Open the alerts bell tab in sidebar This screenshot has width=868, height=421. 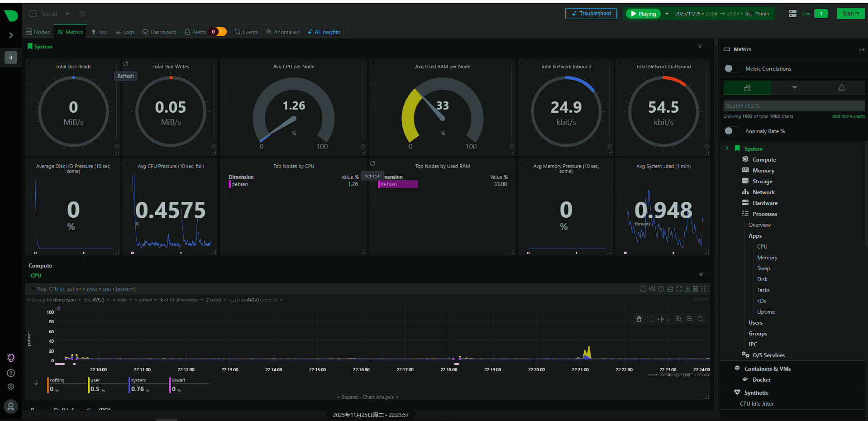841,88
